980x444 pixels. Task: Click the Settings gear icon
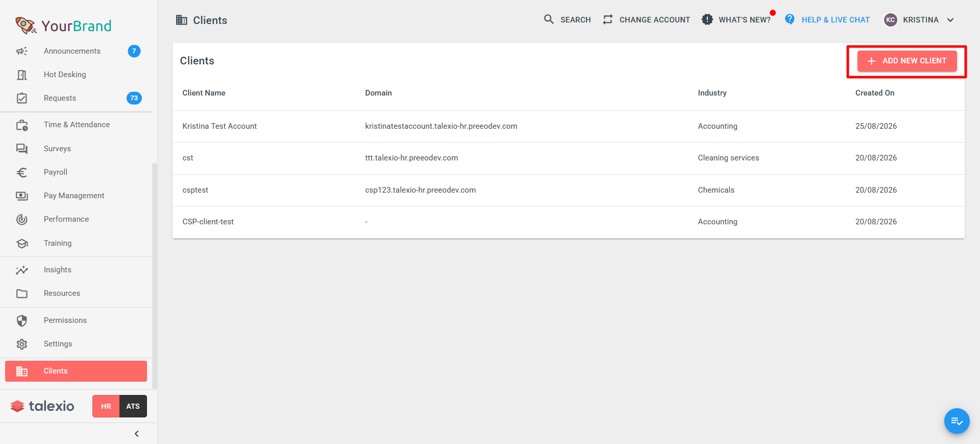(x=22, y=344)
